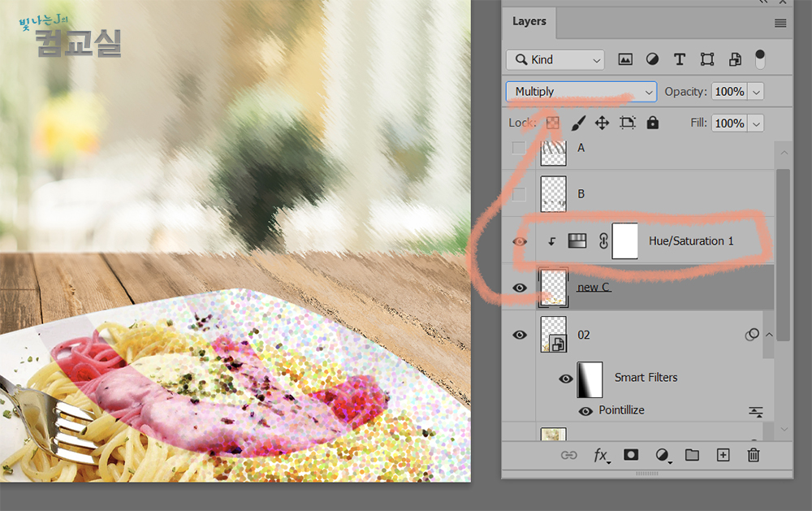Select the new C layer thumbnail

[553, 288]
